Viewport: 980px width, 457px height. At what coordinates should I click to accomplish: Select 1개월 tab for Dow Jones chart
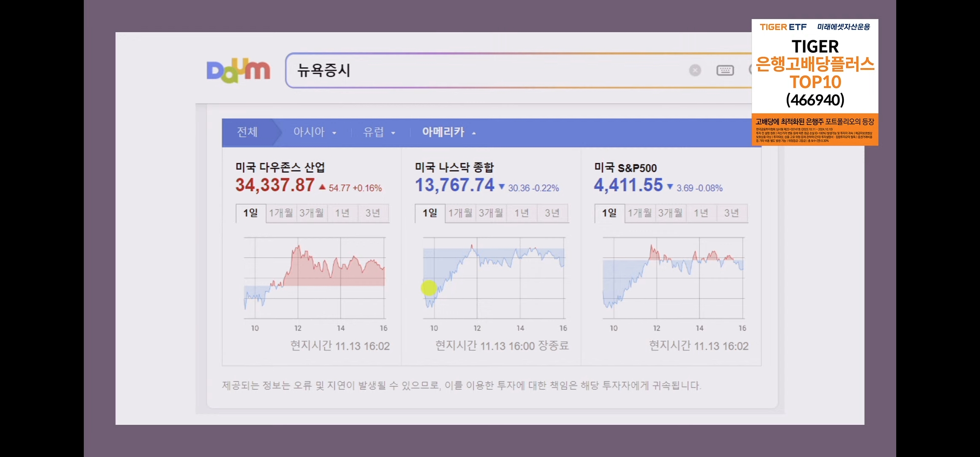click(x=281, y=213)
